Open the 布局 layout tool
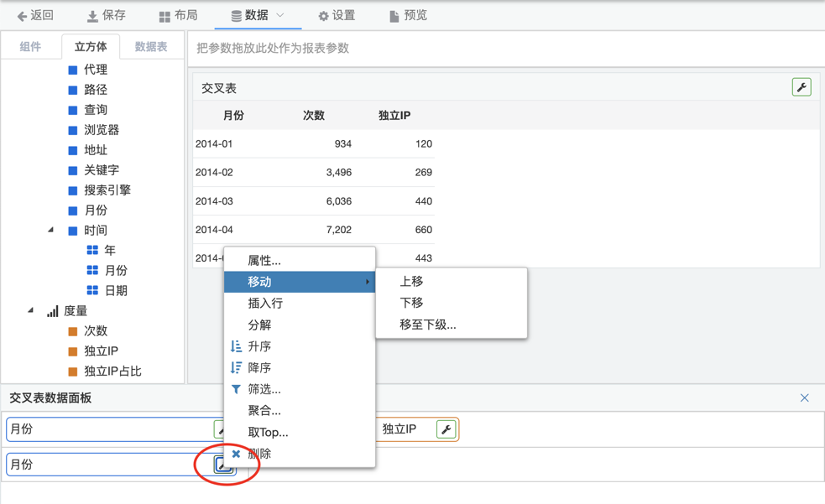 pyautogui.click(x=179, y=15)
